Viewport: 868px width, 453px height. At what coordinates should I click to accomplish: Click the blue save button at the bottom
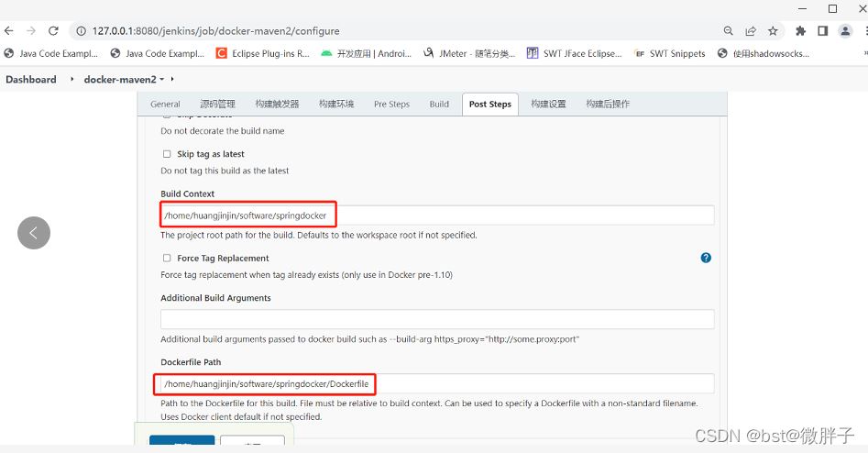point(181,445)
